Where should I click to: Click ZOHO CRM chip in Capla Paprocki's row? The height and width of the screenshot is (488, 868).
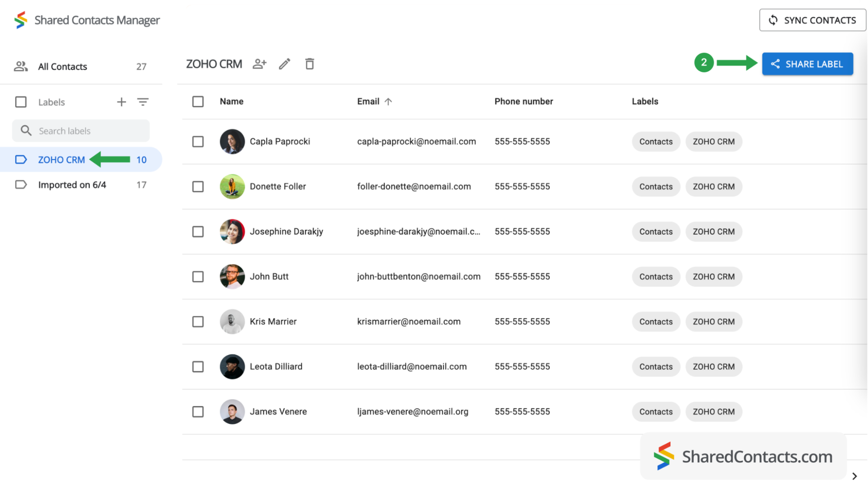coord(713,141)
